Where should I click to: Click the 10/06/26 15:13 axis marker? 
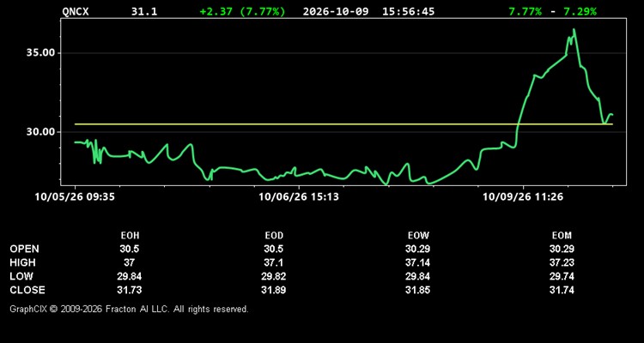[x=299, y=197]
